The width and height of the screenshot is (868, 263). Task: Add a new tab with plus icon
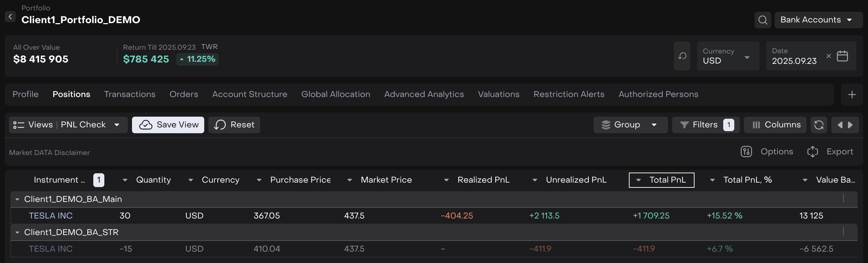pyautogui.click(x=852, y=95)
